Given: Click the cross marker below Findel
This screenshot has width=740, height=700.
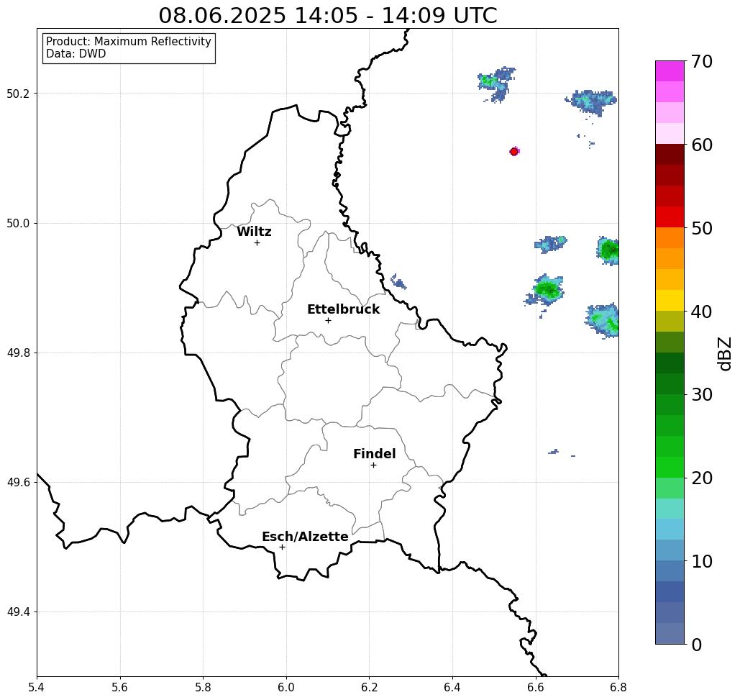Looking at the screenshot, I should point(373,465).
